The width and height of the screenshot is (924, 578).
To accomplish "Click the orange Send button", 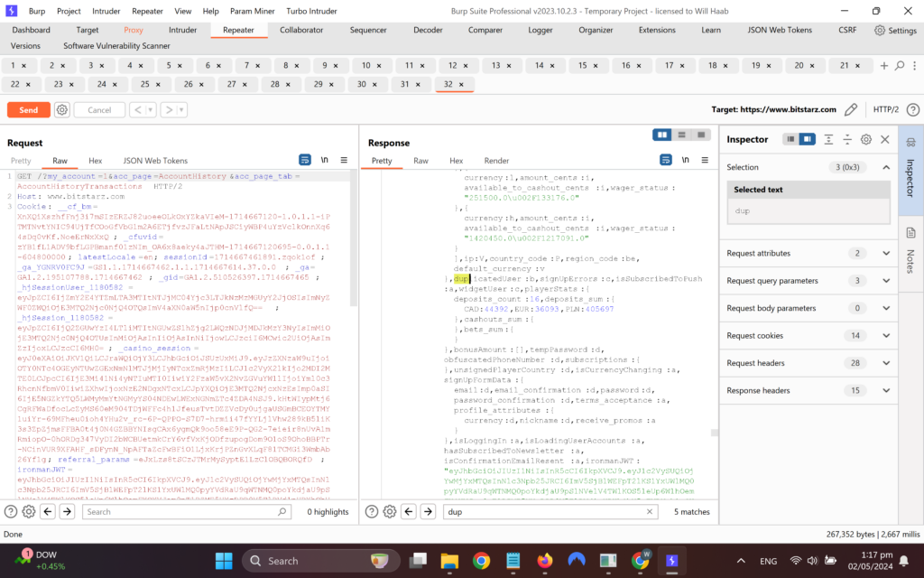I will (x=28, y=109).
